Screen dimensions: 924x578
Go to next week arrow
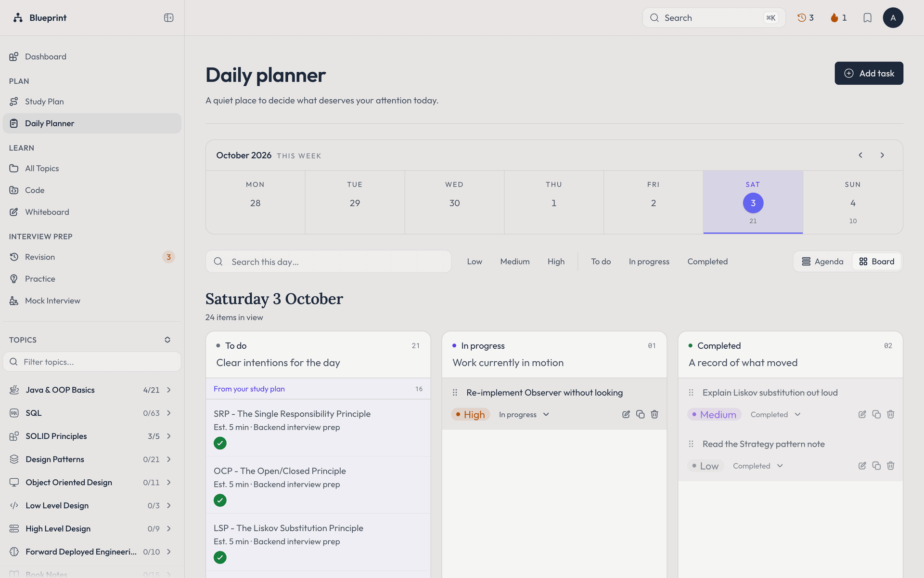tap(882, 155)
